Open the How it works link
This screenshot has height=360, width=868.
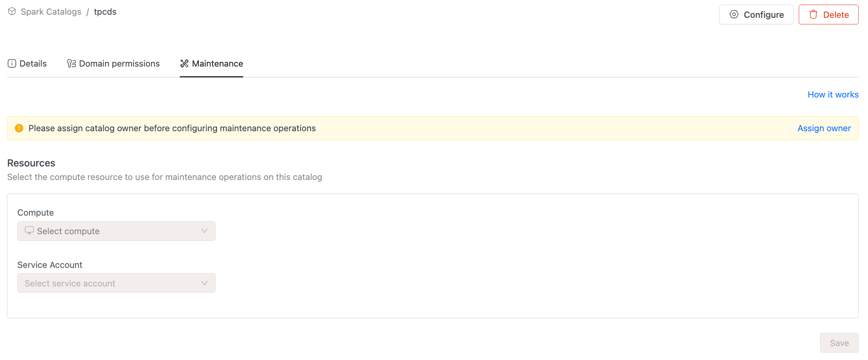click(x=833, y=94)
